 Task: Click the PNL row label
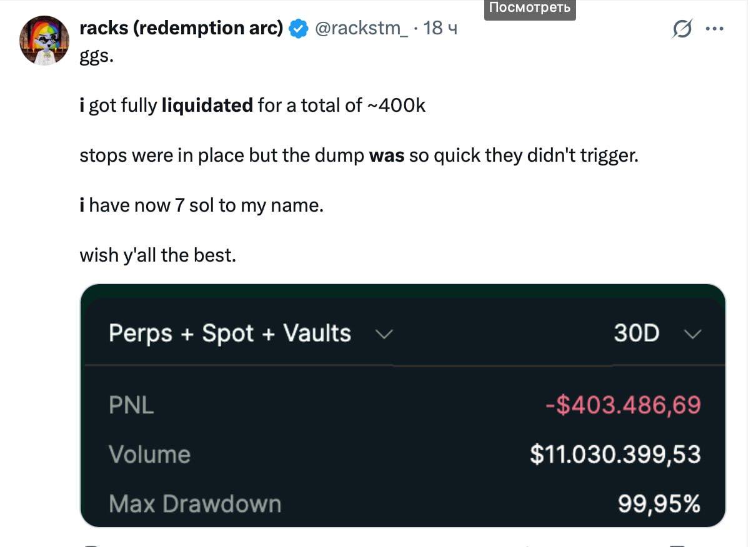(x=131, y=405)
